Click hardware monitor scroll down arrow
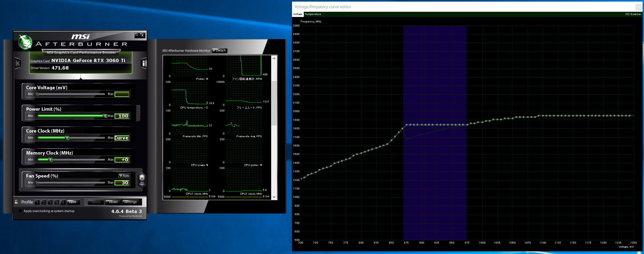The height and width of the screenshot is (254, 644). click(274, 197)
